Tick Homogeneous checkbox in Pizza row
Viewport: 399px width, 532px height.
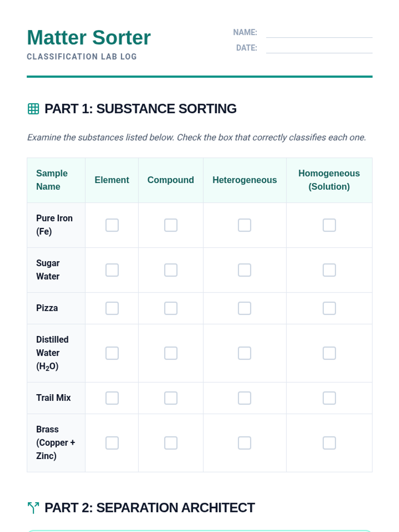pyautogui.click(x=329, y=308)
